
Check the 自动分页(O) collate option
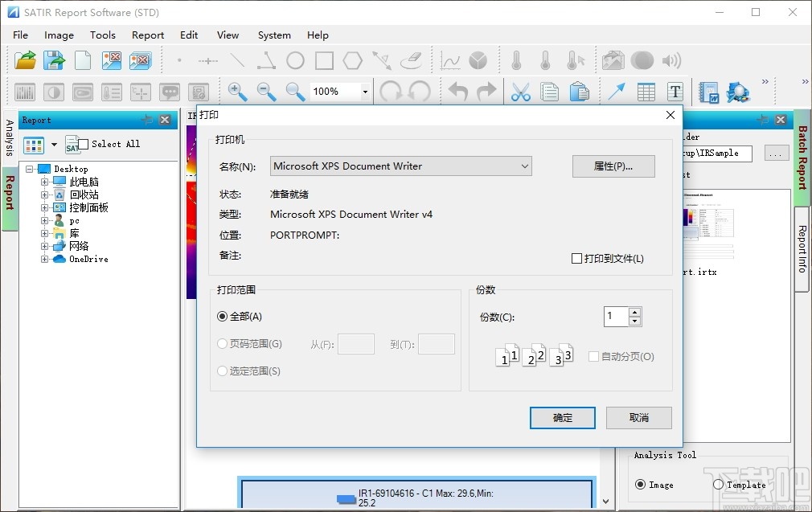pyautogui.click(x=592, y=356)
